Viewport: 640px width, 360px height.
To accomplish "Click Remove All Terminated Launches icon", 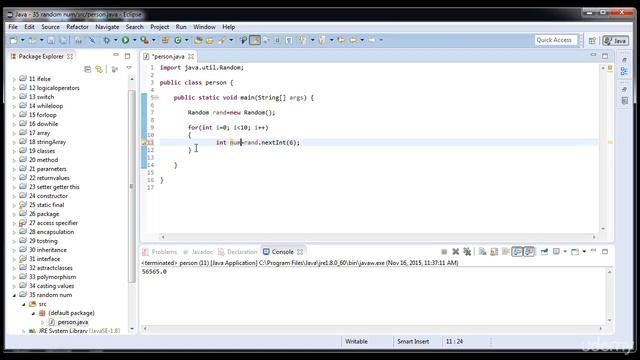I will click(467, 252).
